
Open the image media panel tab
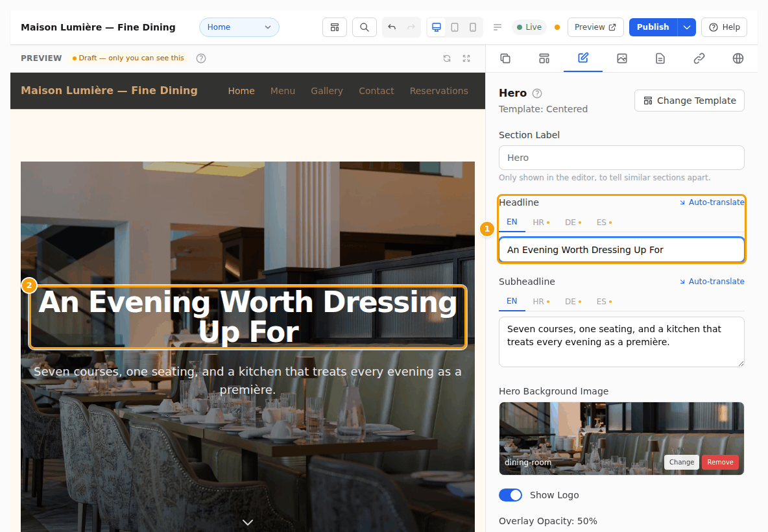click(x=622, y=58)
